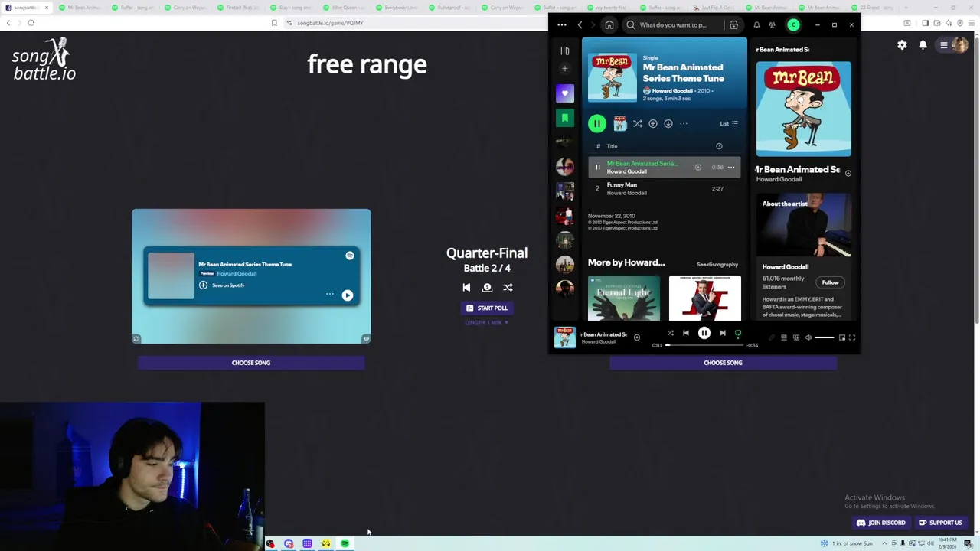
Task: Expand Your Library in the Spotify sidebar
Action: [565, 51]
